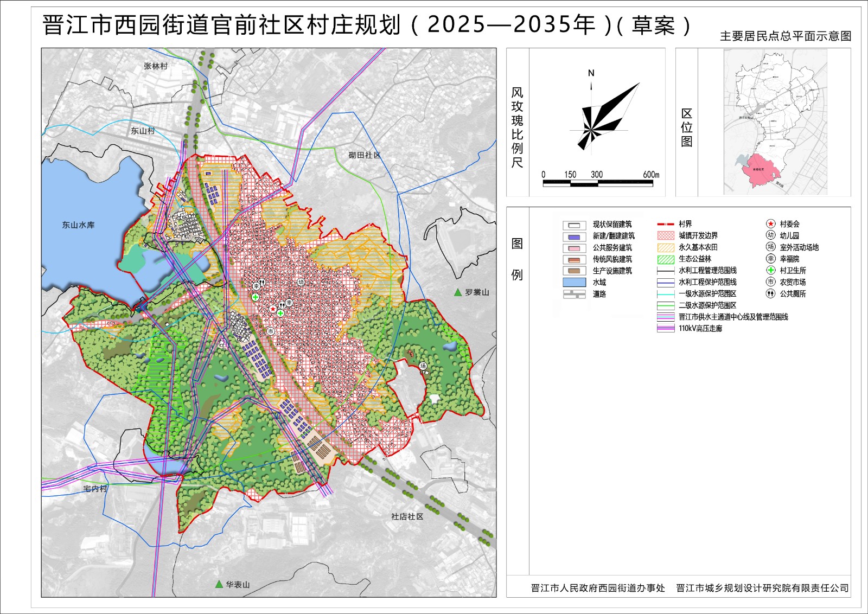868x614 pixels.
Task: Click the 农贸市场 legend icon
Action: (x=770, y=282)
